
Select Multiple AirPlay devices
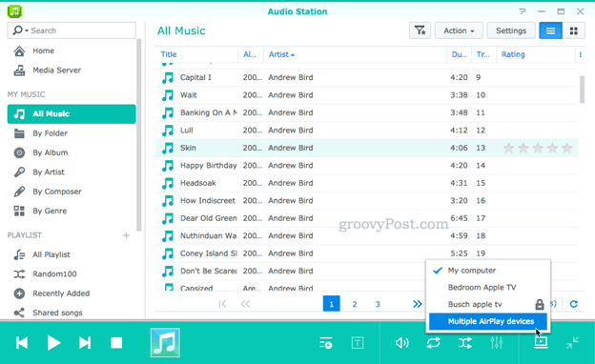tap(488, 321)
